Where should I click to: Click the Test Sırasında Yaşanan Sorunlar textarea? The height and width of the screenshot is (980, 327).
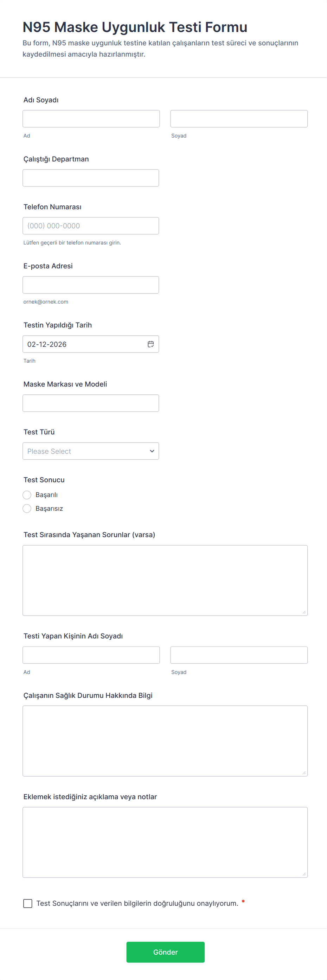pyautogui.click(x=165, y=580)
